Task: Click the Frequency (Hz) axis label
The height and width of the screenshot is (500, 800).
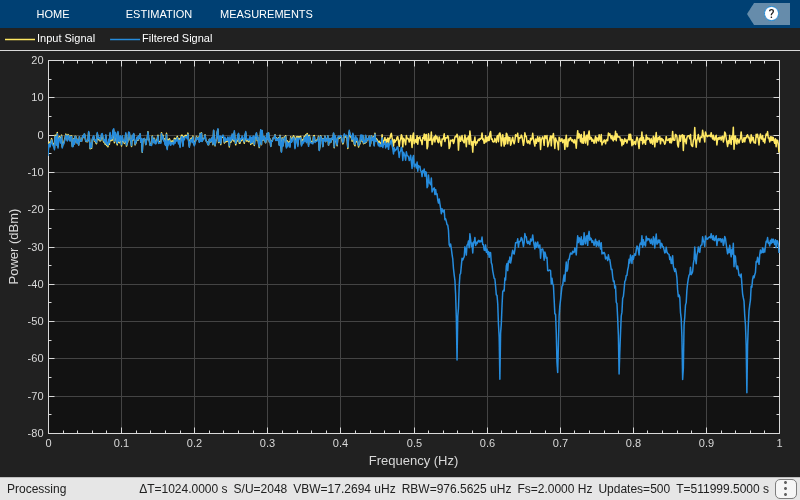Action: (413, 461)
